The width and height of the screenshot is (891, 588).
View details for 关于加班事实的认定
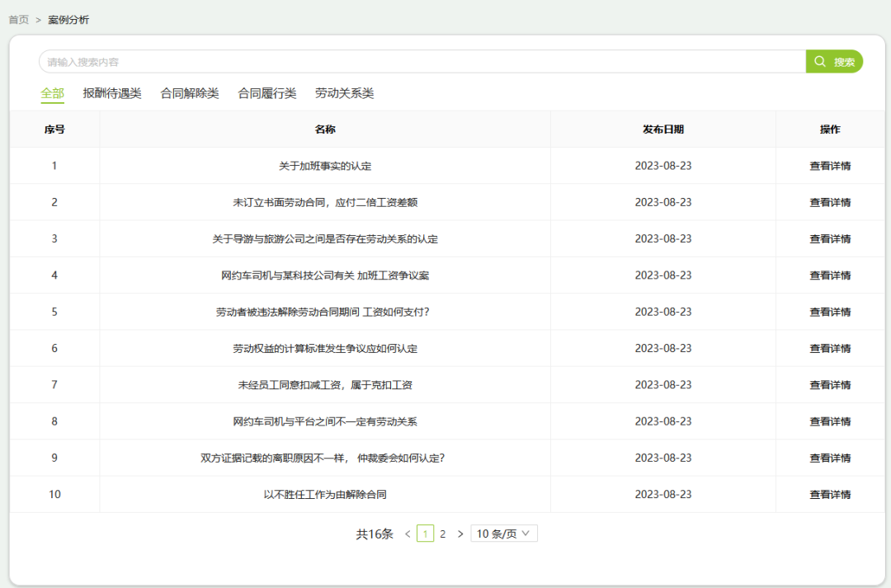coord(830,166)
